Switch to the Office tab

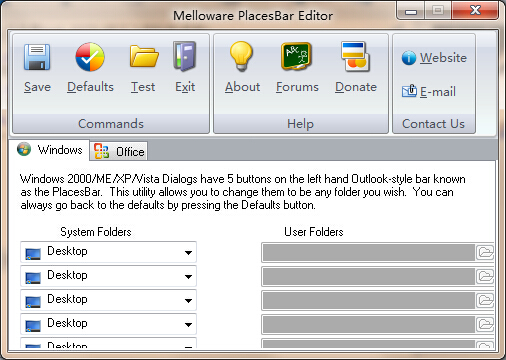click(x=119, y=152)
